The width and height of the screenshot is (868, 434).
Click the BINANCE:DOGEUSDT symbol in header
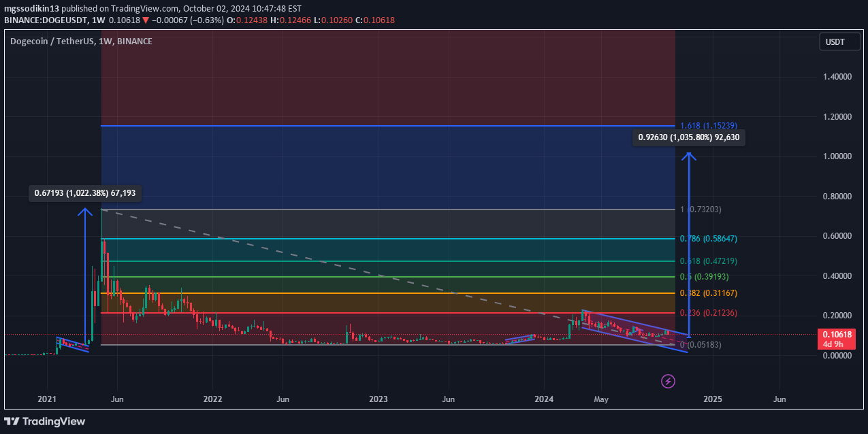pyautogui.click(x=46, y=20)
